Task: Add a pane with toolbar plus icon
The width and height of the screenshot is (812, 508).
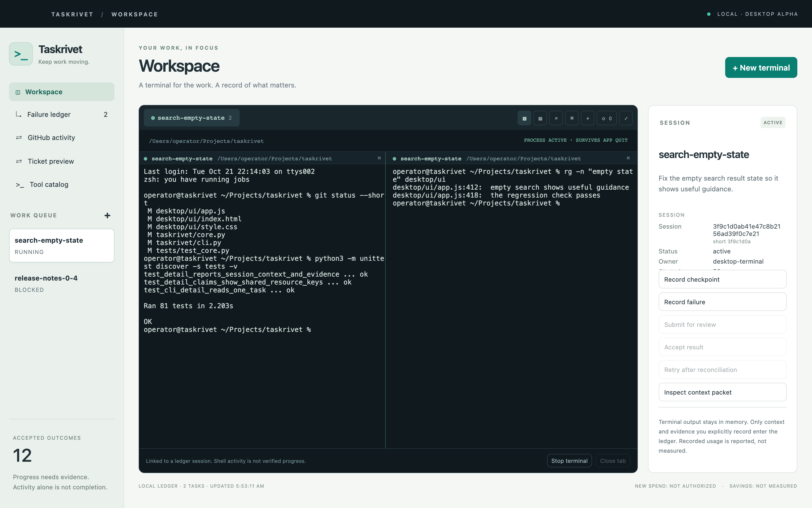Action: pos(587,118)
